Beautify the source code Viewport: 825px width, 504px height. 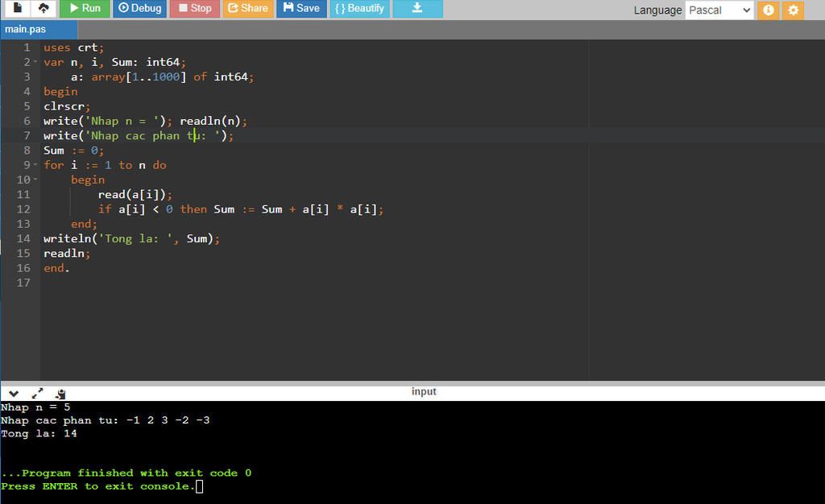pyautogui.click(x=359, y=8)
